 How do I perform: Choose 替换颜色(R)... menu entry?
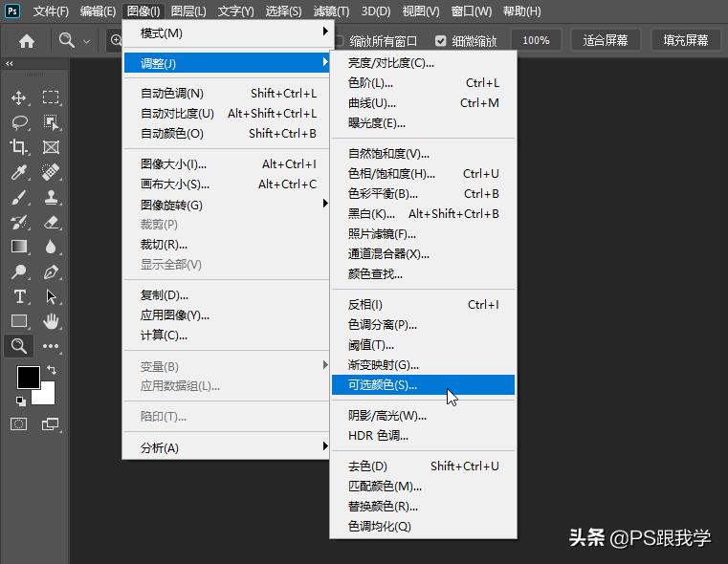pyautogui.click(x=423, y=506)
